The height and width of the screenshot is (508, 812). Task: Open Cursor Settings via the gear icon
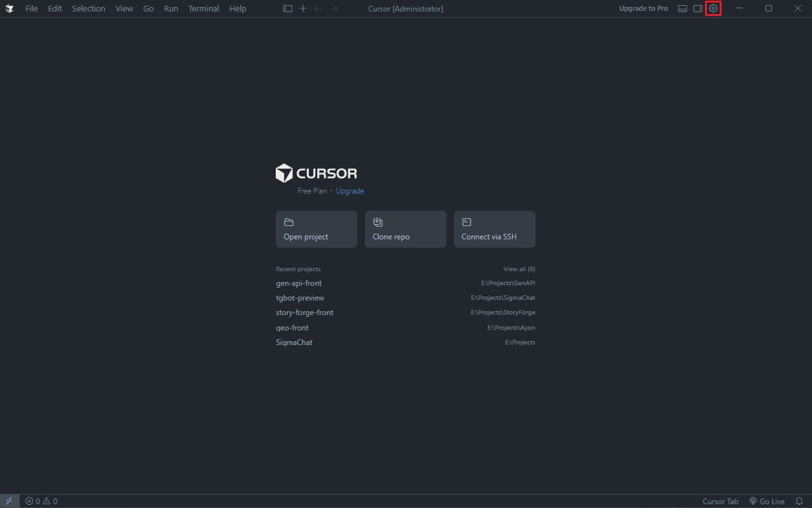tap(713, 8)
